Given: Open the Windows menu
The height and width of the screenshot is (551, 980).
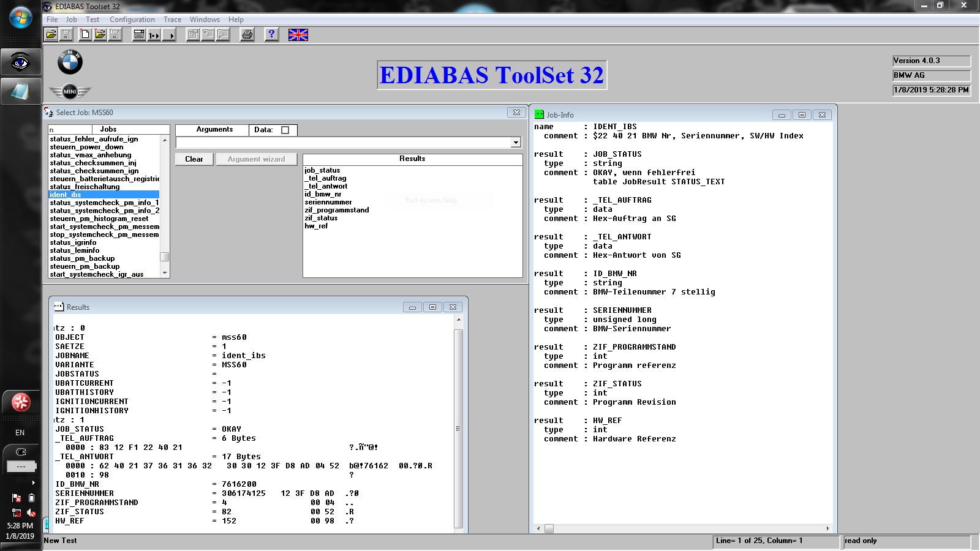Looking at the screenshot, I should [x=205, y=20].
